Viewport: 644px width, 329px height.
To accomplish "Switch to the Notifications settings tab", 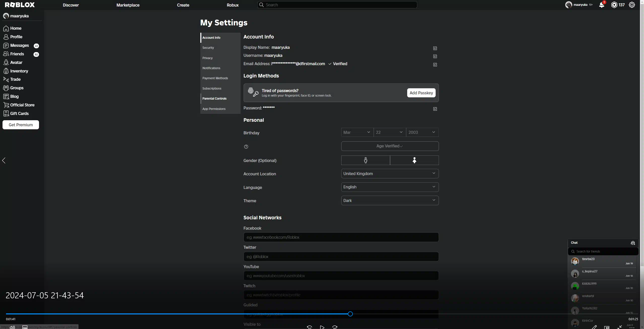I will point(220,68).
